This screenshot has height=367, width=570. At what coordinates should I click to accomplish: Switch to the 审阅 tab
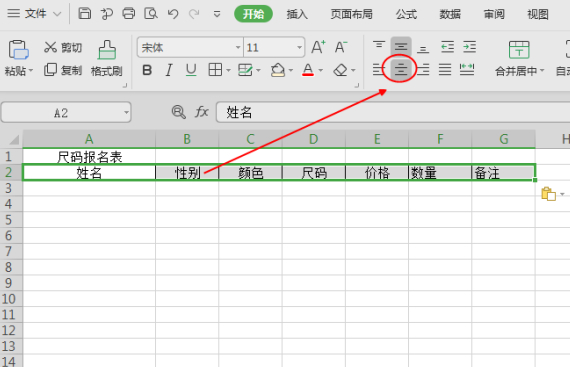pos(494,14)
